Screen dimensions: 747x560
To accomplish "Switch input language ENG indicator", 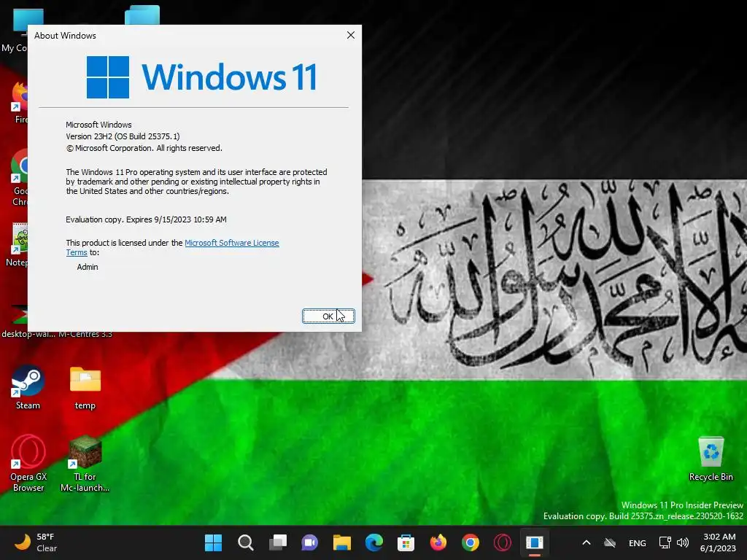I will click(x=638, y=542).
